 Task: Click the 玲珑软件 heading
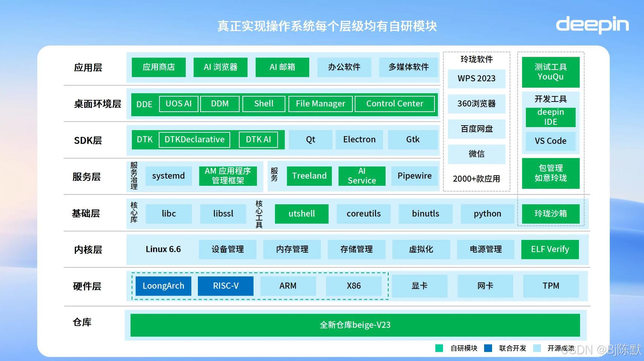477,59
